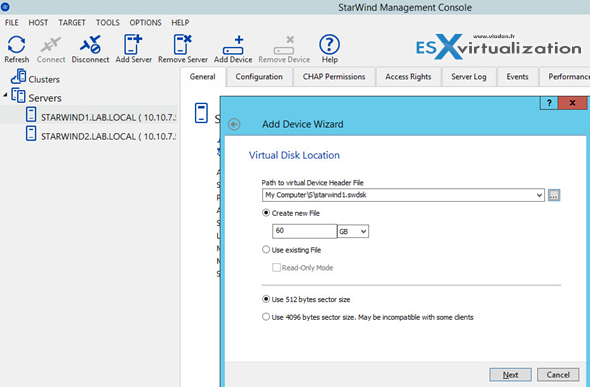Toggle the Read-Only Mode checkbox
The image size is (590, 387).
[x=276, y=267]
